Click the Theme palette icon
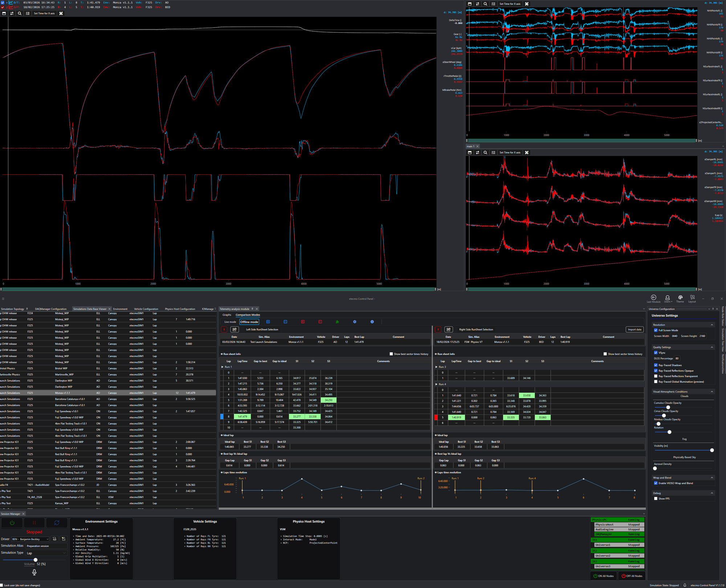726x588 pixels. [x=680, y=297]
